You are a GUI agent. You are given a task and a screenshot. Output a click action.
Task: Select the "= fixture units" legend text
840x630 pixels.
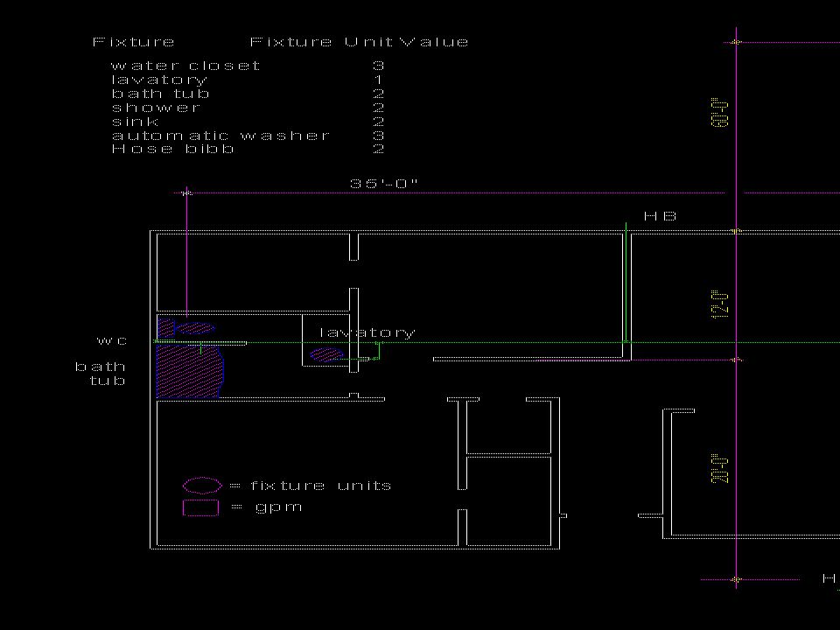(311, 486)
